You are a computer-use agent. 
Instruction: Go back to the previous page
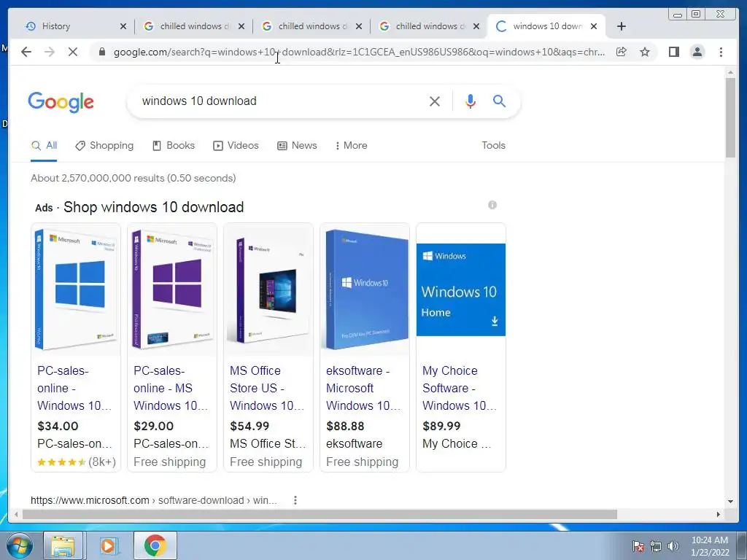[26, 52]
